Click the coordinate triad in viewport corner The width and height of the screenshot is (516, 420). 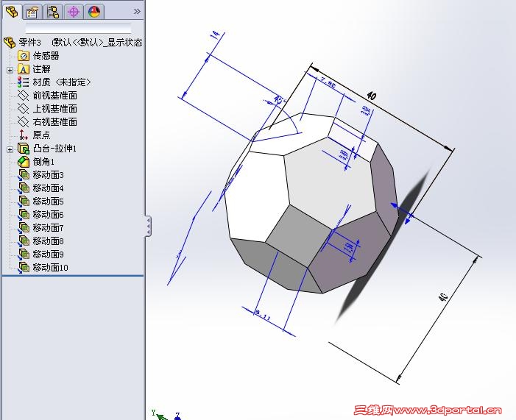[166, 414]
